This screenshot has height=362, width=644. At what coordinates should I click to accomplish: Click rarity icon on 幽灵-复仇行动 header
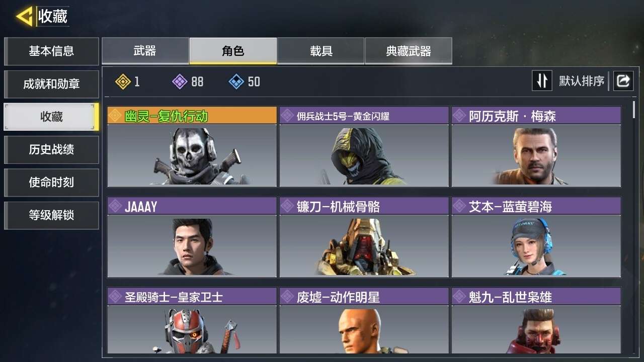click(x=116, y=116)
